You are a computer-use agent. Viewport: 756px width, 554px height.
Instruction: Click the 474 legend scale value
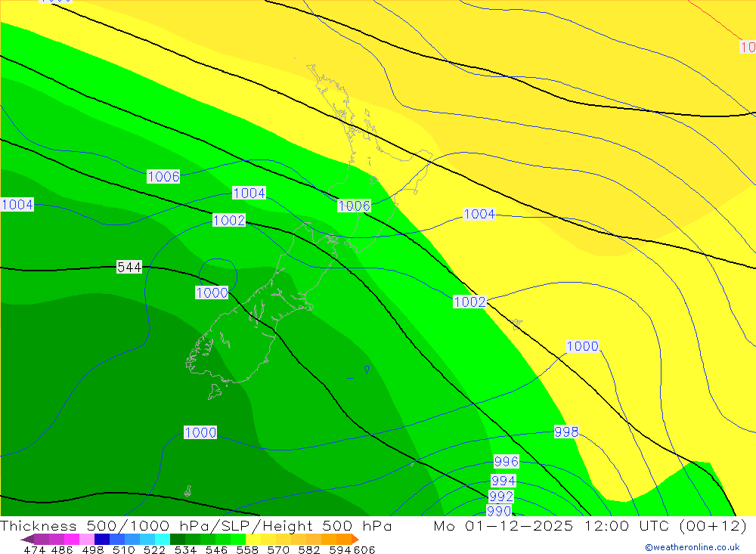pos(35,549)
